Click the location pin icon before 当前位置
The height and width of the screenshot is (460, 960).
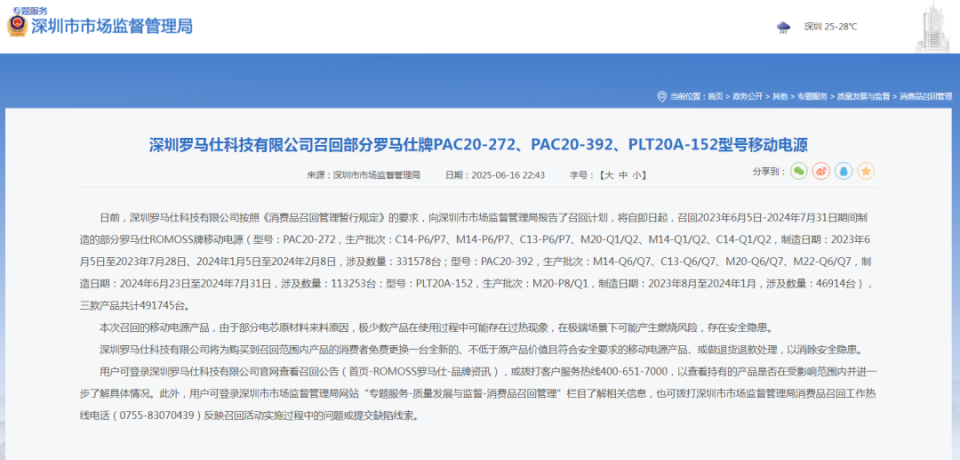click(661, 96)
